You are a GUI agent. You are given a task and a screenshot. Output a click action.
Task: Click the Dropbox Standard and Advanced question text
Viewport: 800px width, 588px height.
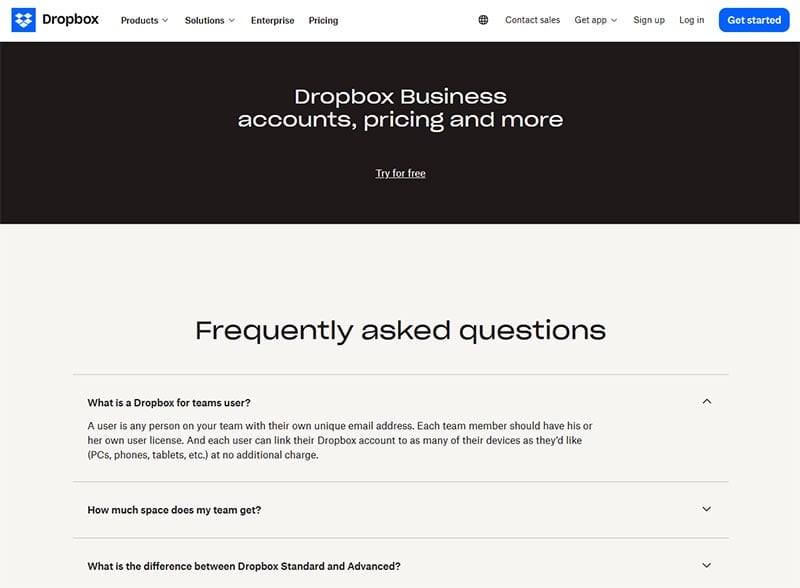pyautogui.click(x=244, y=566)
